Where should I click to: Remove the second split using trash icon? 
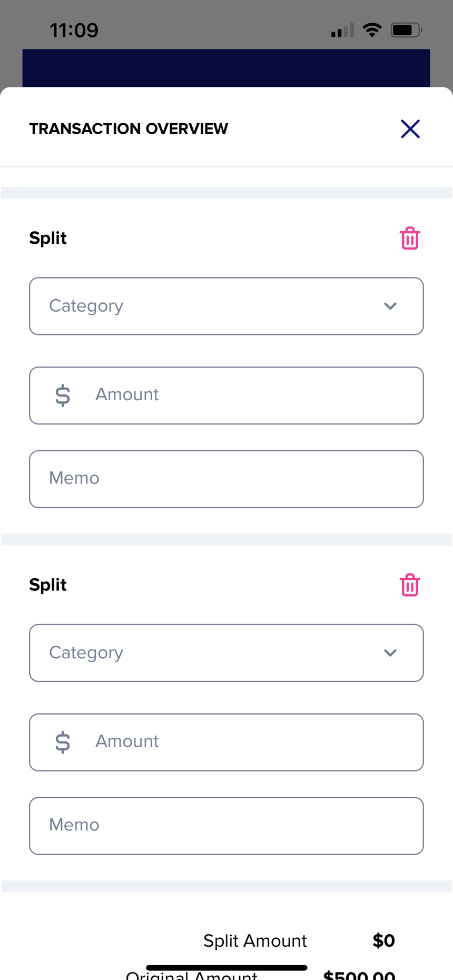409,585
